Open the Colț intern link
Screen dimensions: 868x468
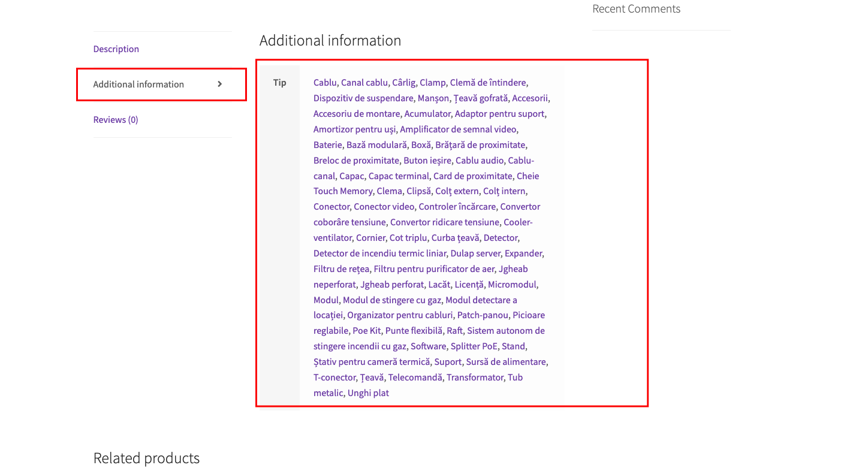click(x=504, y=191)
